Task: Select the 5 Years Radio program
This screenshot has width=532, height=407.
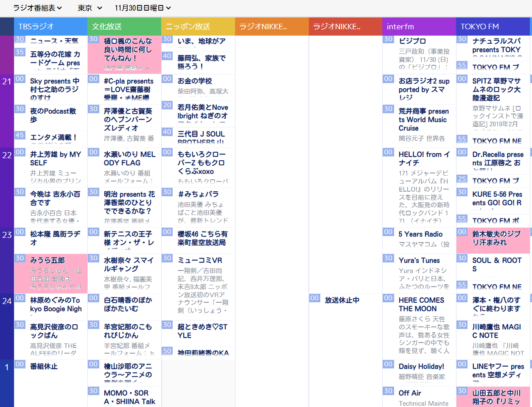Action: coord(420,234)
